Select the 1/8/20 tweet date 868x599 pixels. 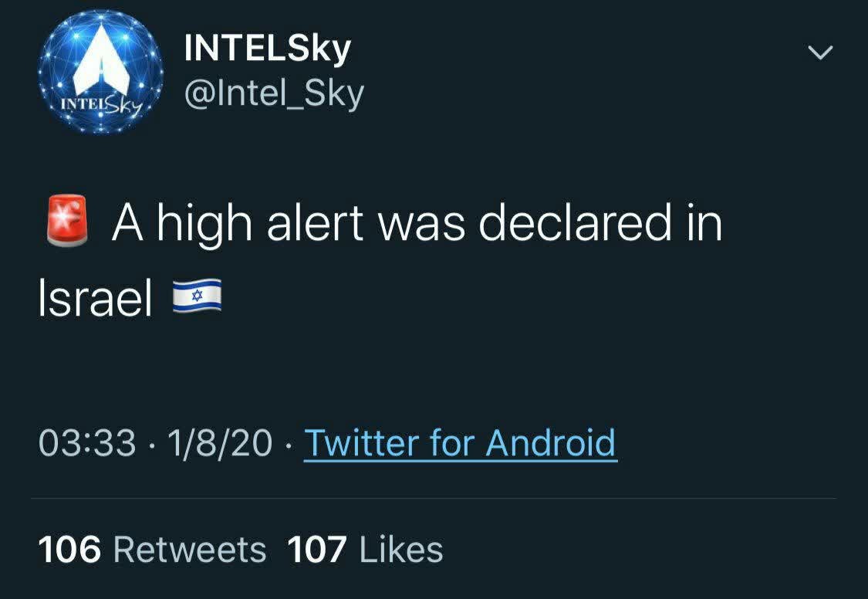point(220,443)
